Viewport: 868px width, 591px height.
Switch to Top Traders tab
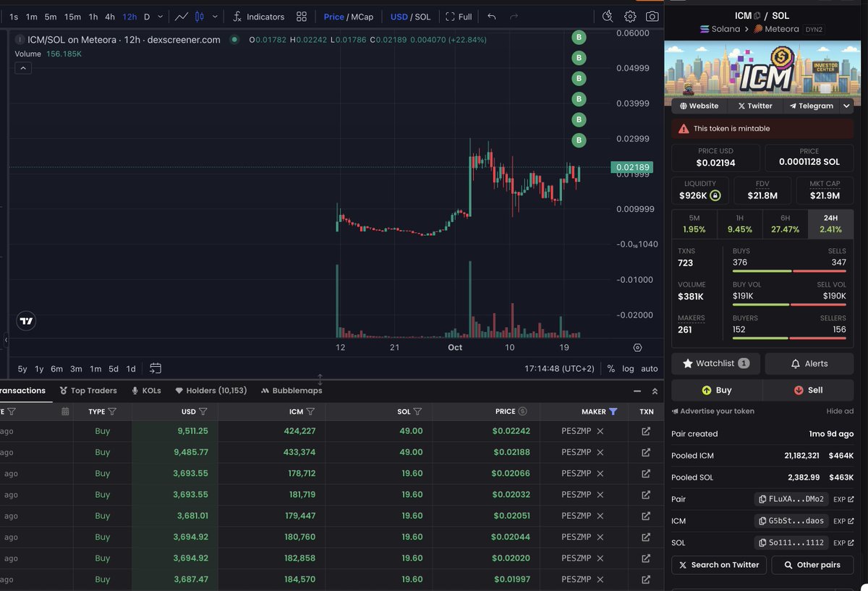(88, 391)
